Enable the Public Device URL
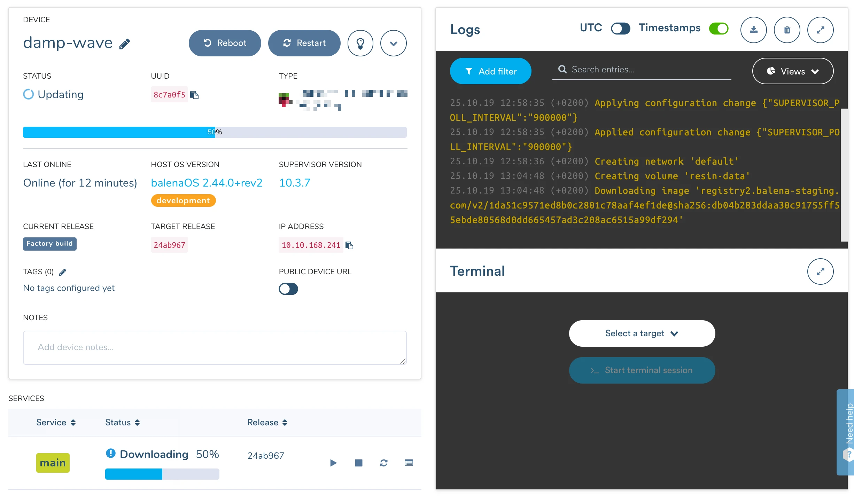Screen dimensions: 854x504 [288, 289]
